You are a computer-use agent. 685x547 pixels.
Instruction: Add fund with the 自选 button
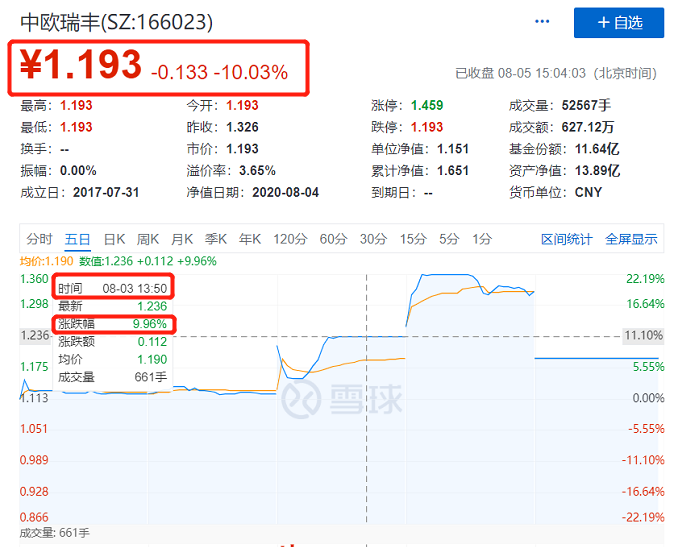point(619,22)
